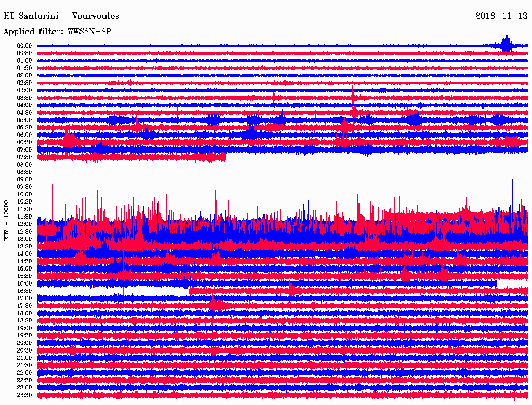Choose the 10:30 time label
Screen dimensions: 532x405
point(25,201)
